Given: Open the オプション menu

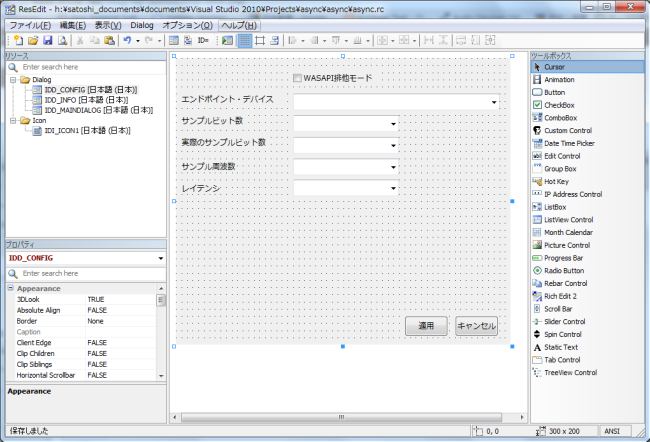Looking at the screenshot, I should (187, 24).
